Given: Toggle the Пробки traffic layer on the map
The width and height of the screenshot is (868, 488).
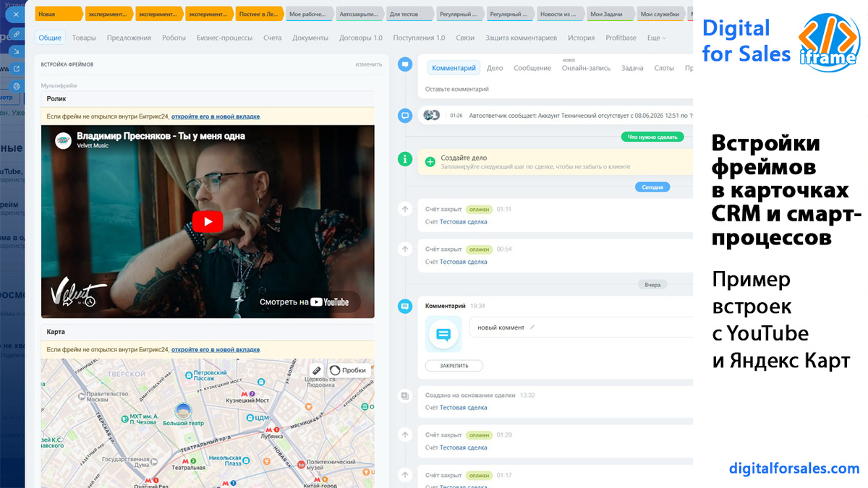Looking at the screenshot, I should coord(348,370).
